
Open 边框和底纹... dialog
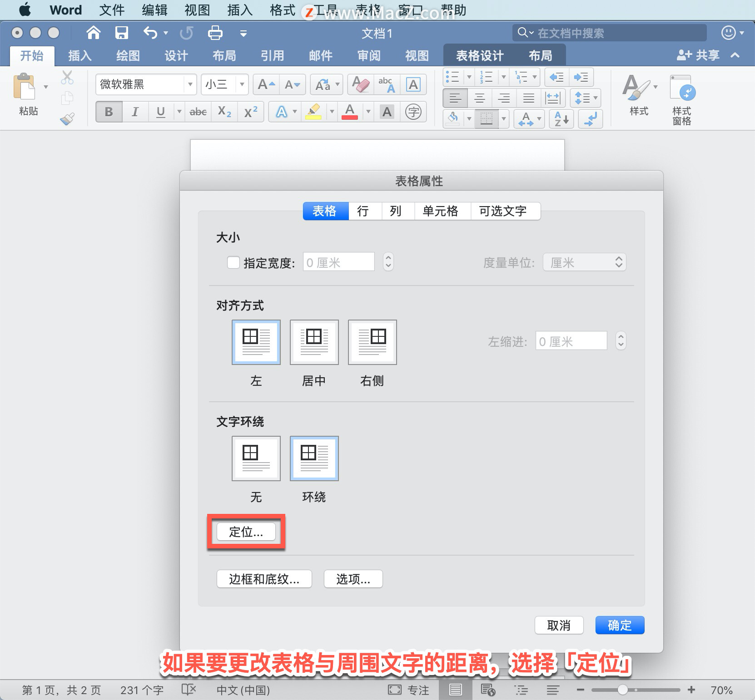point(264,579)
